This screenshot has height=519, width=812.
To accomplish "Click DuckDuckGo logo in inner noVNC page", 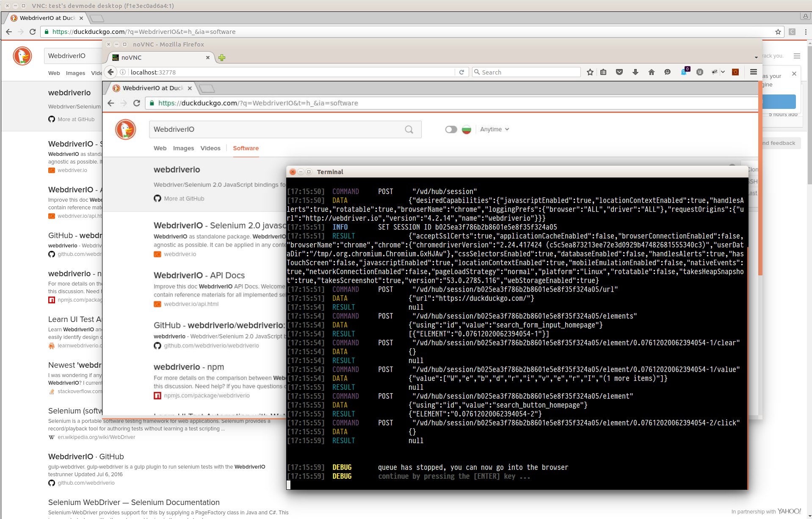I will coord(126,129).
